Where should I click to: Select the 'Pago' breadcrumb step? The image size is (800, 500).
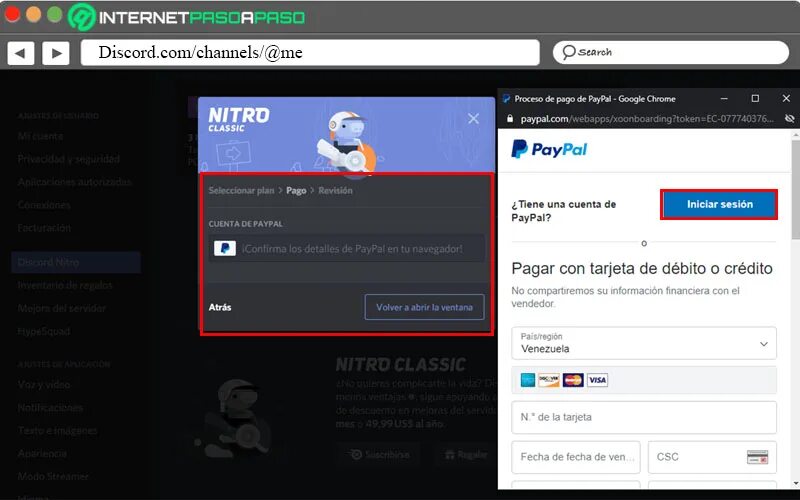tap(296, 190)
